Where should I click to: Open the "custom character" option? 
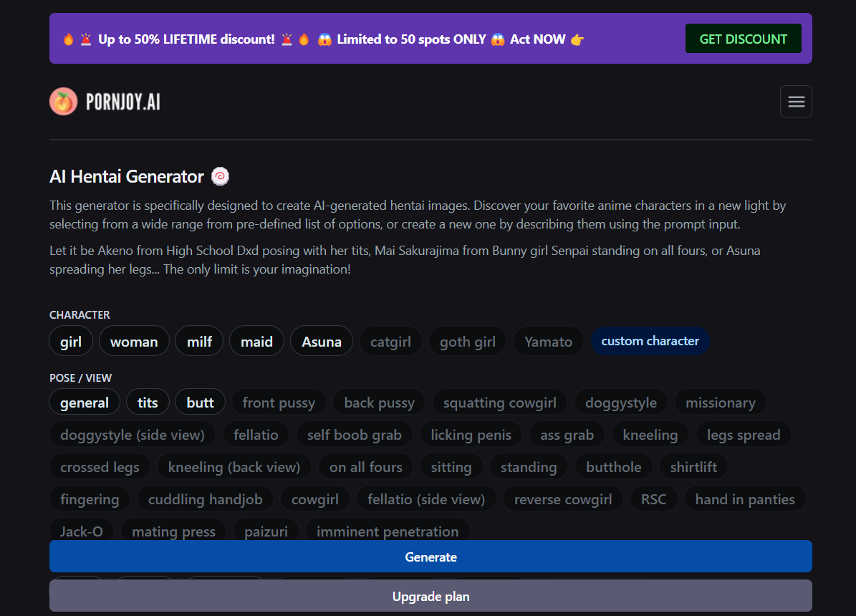650,341
